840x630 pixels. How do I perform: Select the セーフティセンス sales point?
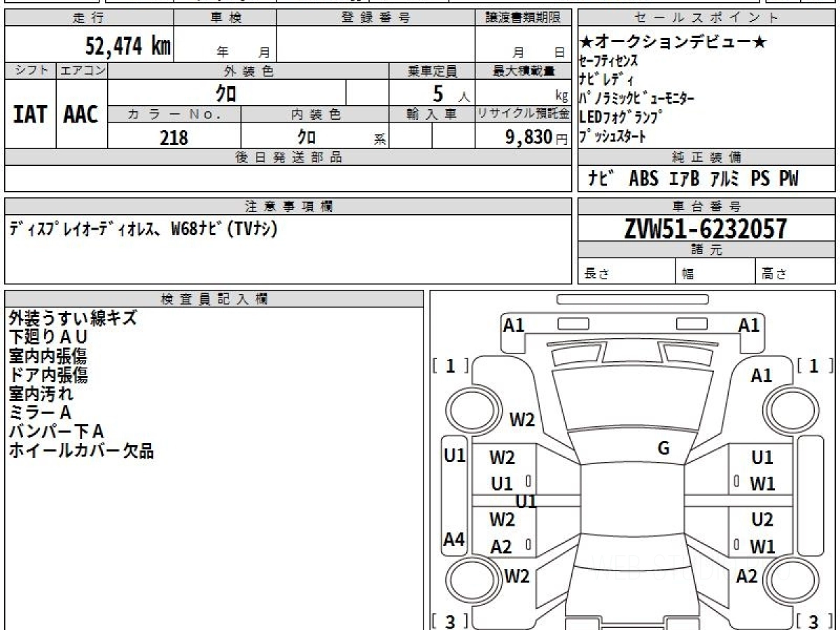click(x=609, y=61)
